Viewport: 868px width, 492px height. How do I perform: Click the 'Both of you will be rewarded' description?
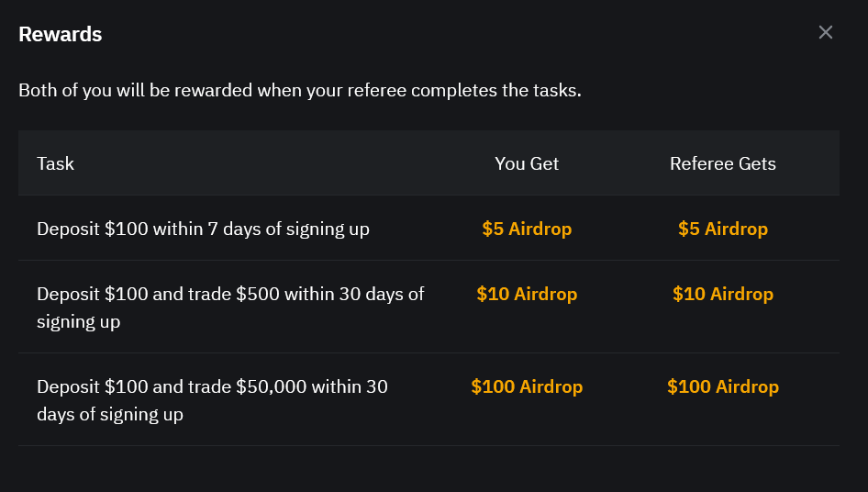pyautogui.click(x=299, y=91)
